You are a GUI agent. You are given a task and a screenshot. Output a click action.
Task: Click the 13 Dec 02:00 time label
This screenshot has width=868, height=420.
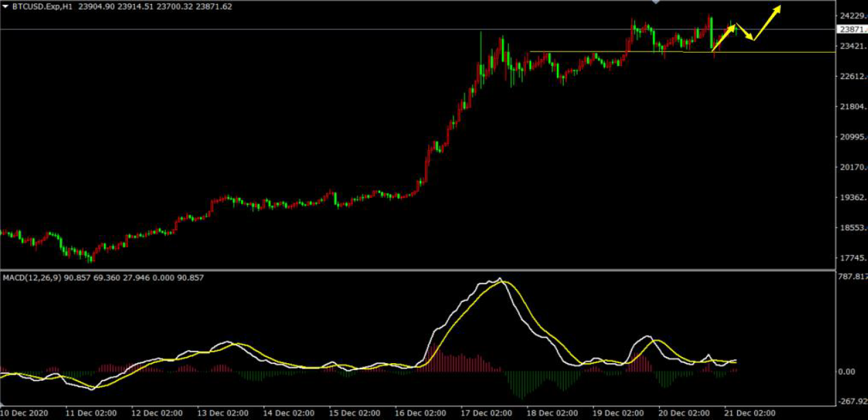[223, 413]
